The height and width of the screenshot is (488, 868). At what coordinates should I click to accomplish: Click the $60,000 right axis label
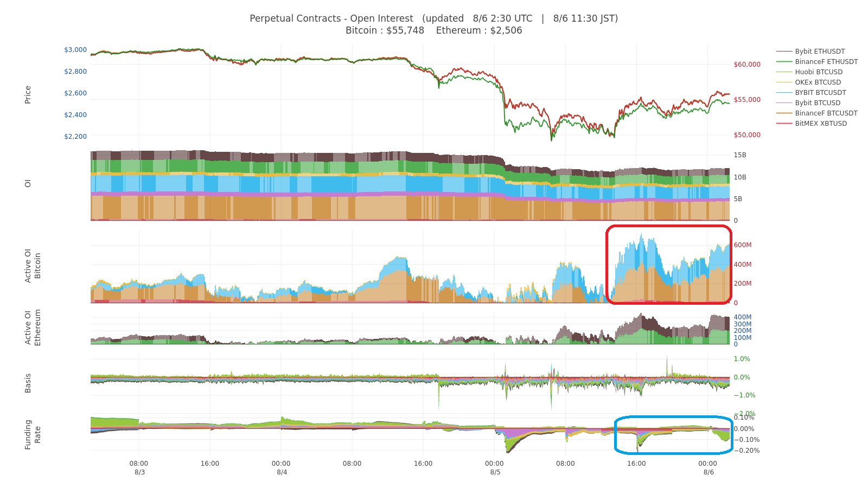click(x=746, y=64)
